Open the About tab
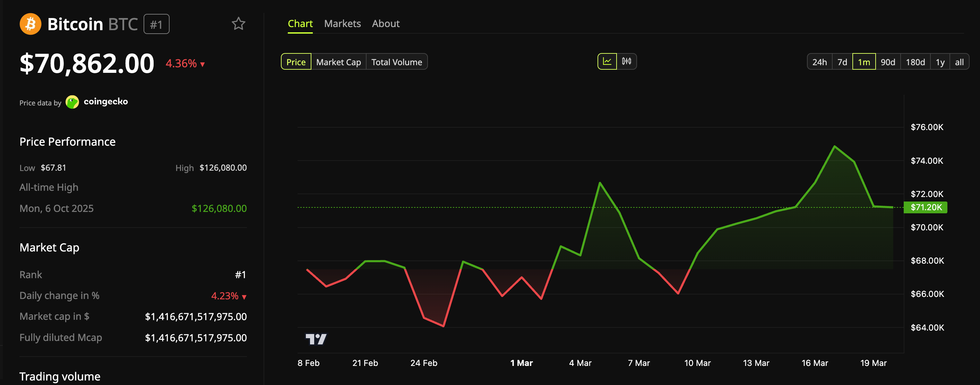 click(x=385, y=24)
